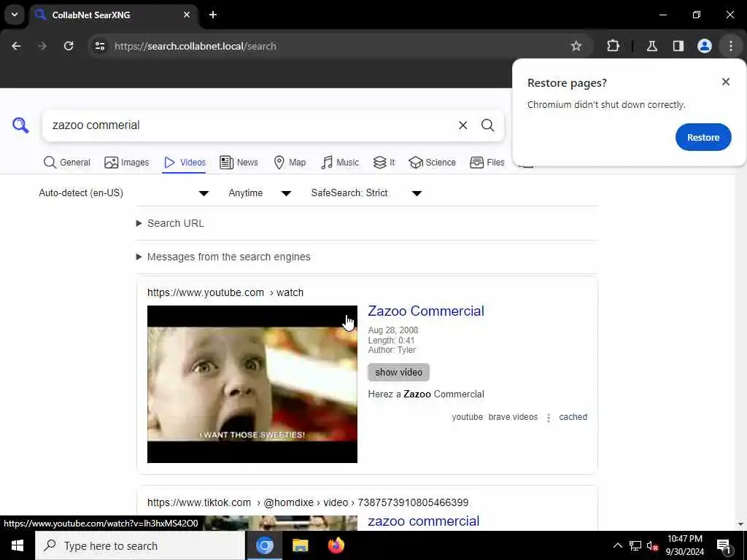Open the Zazoo Commercial YouTube title link

coord(426,311)
